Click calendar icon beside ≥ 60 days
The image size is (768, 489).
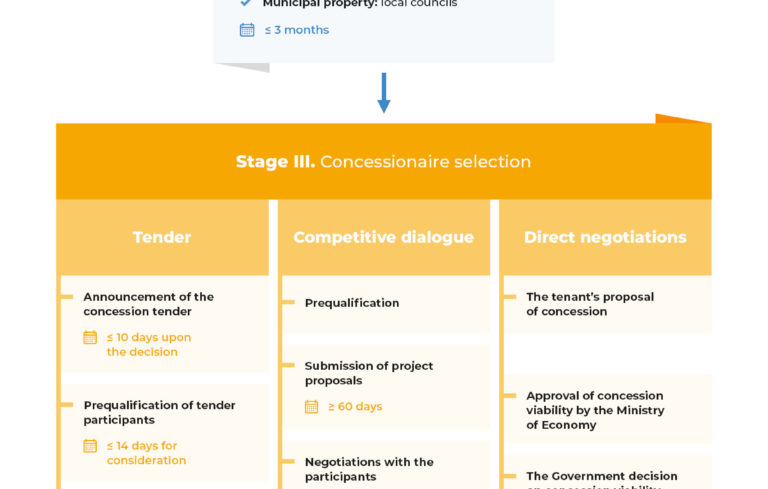[x=312, y=407]
